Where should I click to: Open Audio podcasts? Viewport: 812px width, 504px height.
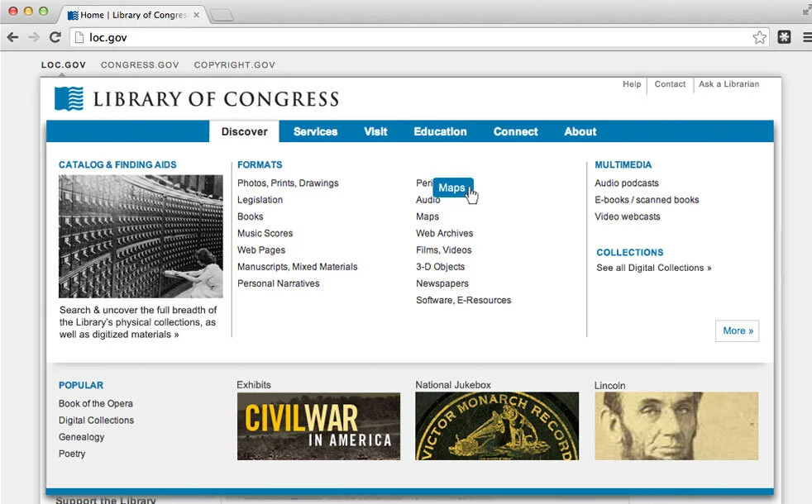[627, 183]
